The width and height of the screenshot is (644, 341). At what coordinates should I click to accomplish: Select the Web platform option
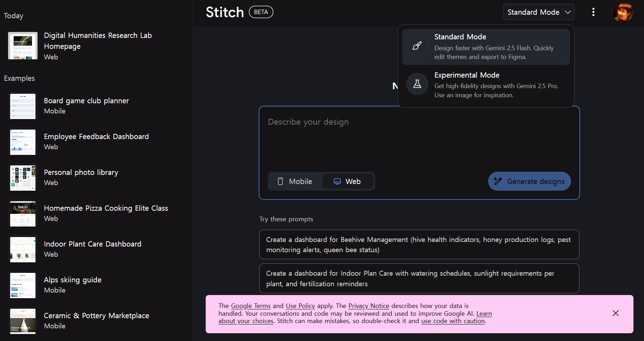tap(348, 181)
